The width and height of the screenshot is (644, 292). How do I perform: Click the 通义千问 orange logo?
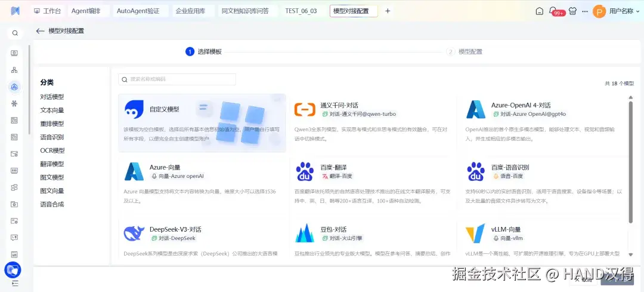tap(305, 109)
